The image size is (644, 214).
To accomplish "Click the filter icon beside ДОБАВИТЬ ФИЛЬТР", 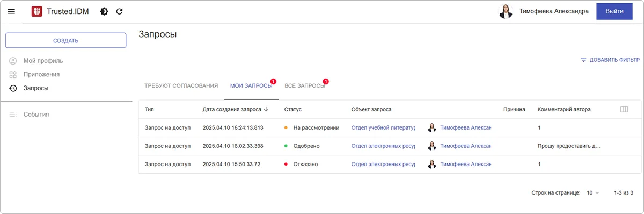I will [583, 60].
